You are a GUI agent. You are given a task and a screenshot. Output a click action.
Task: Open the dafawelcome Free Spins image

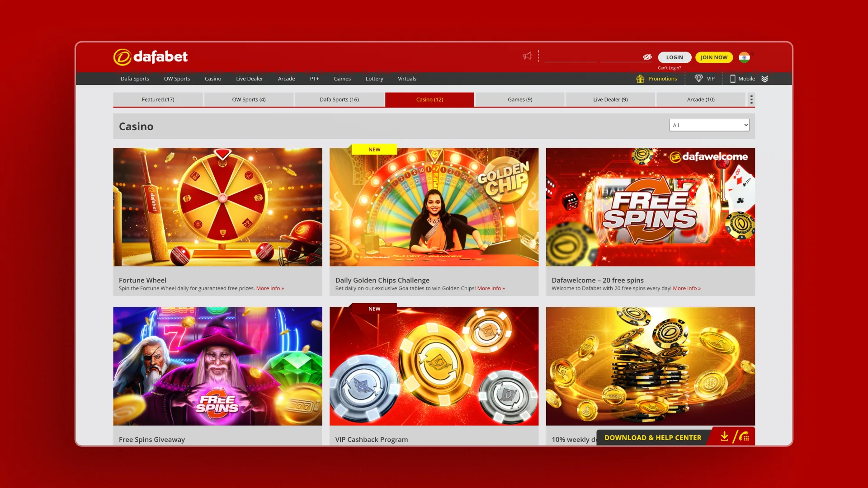click(650, 207)
